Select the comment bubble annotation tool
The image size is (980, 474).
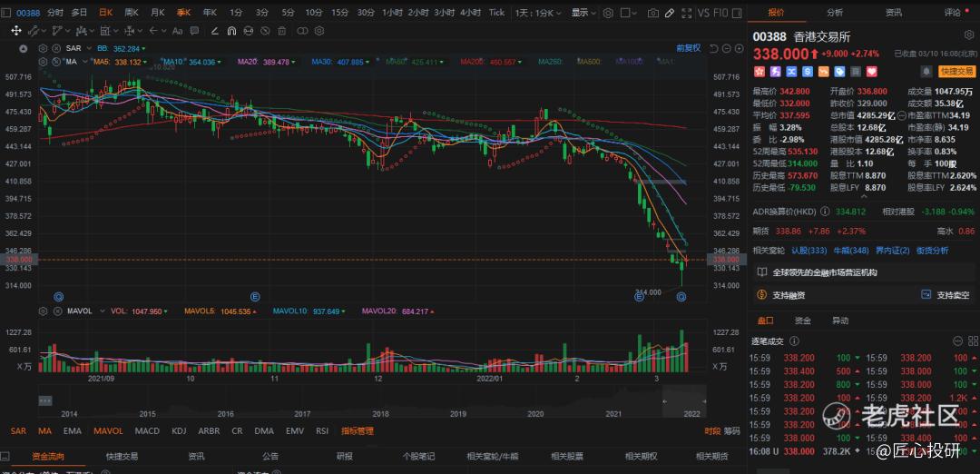[x=194, y=30]
